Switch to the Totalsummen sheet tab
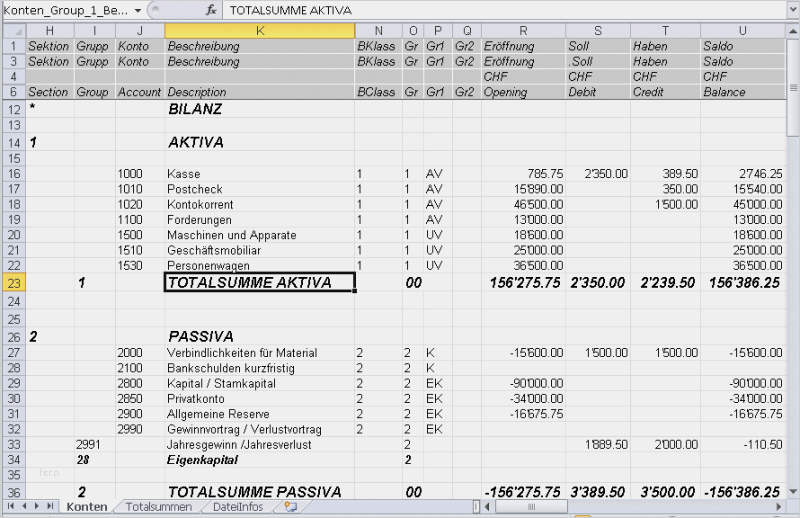 click(x=159, y=507)
